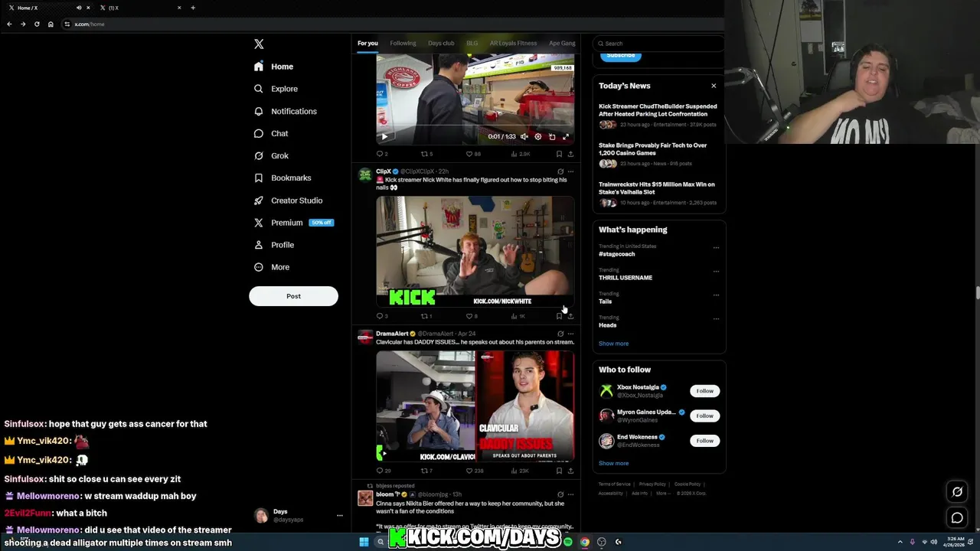980x551 pixels.
Task: Go to Profile in the sidebar
Action: coord(274,245)
